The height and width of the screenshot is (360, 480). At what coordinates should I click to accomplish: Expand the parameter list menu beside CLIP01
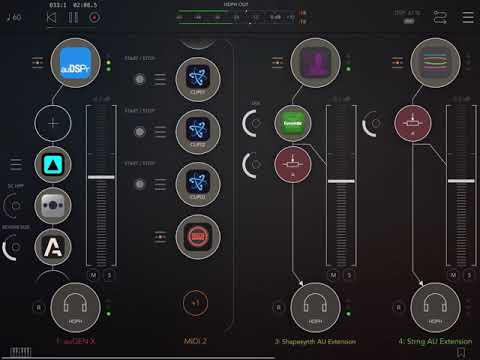(x=160, y=79)
